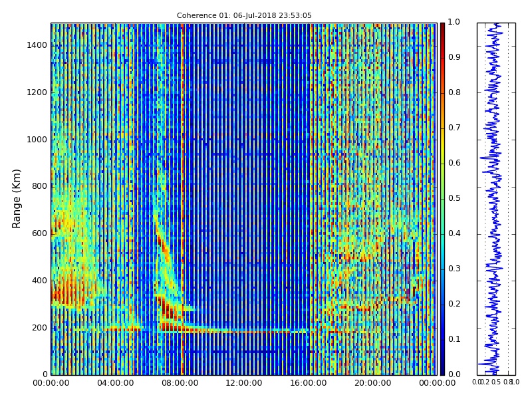Screen dimensions: 532x399
Task: Click the colorbar 0.1 label
Action: point(454,339)
